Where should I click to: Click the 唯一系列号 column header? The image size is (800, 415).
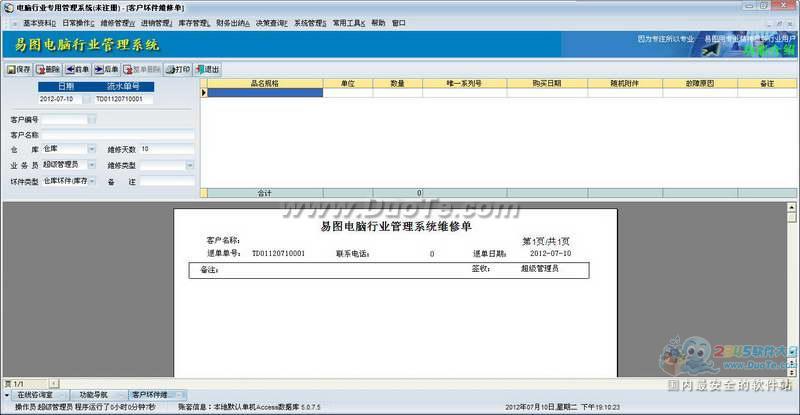[x=464, y=83]
